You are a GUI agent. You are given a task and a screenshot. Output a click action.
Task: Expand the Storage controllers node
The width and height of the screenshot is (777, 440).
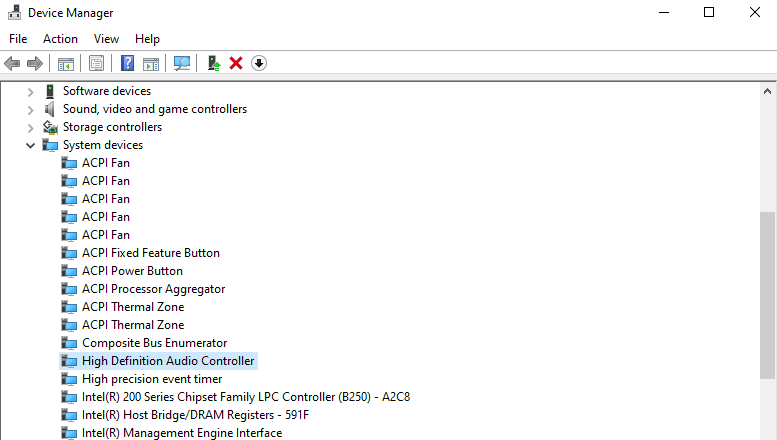coord(30,128)
